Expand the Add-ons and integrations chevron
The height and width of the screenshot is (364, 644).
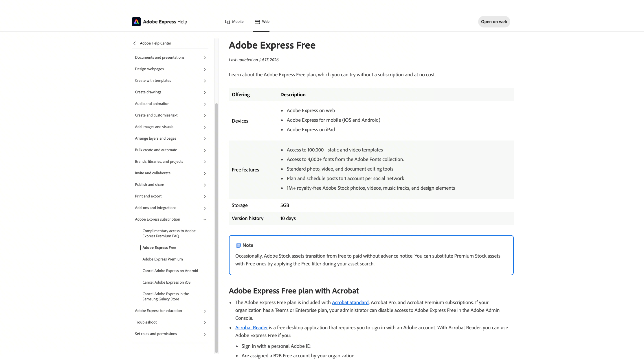tap(205, 208)
